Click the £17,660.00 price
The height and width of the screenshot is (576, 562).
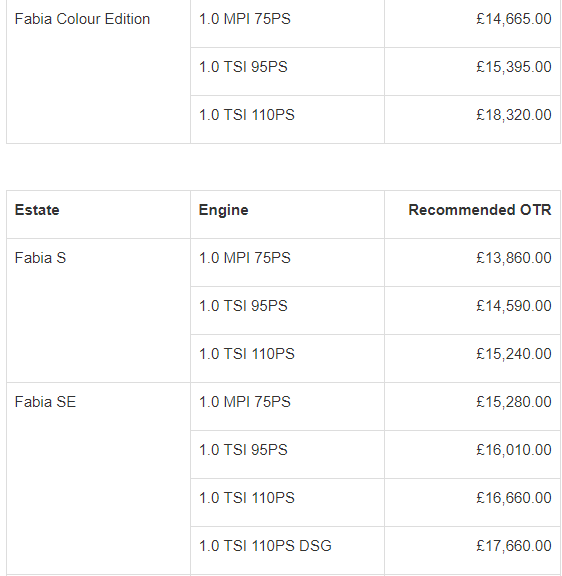[514, 546]
